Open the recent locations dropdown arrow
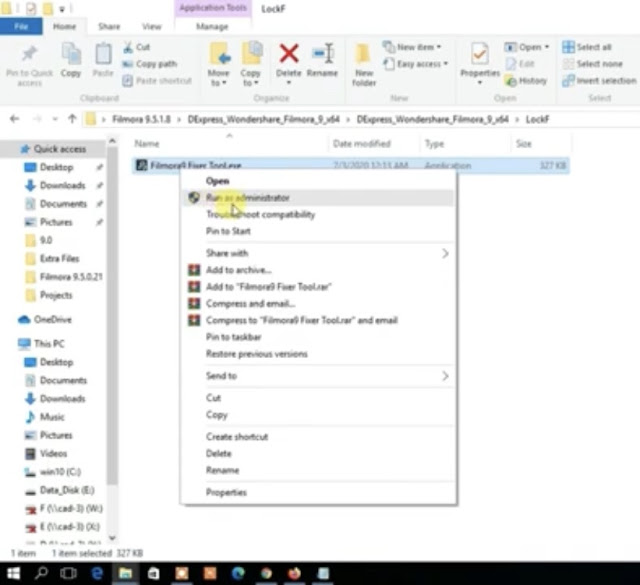 tap(55, 119)
